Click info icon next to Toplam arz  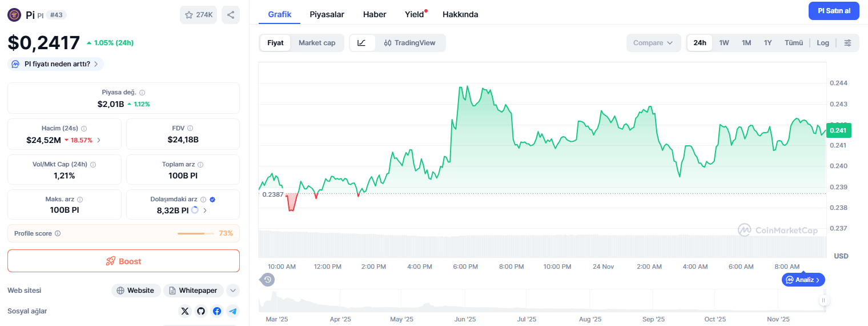coord(201,164)
